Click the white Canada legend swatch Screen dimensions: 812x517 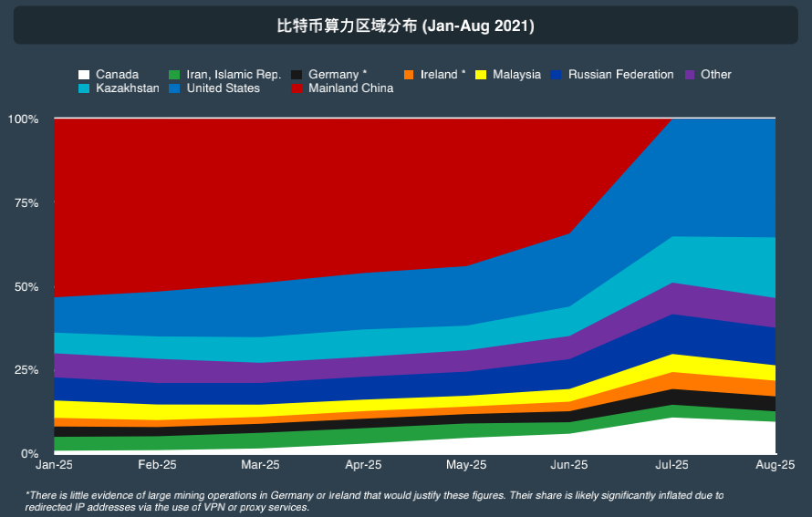click(x=84, y=75)
